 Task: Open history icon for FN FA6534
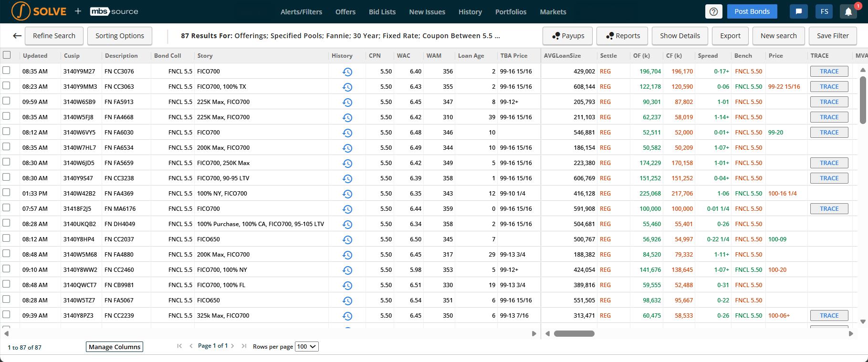pos(347,148)
